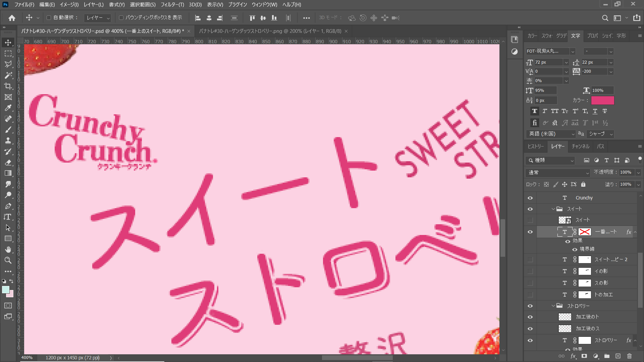Toggle visibility of 境界線 effect
Screen dimensions: 644x362
[x=575, y=249]
